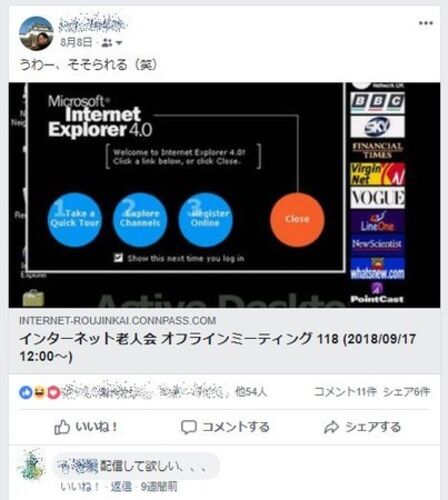Viewport: 448px width, 500px height.
Task: Click いいね! under the comment
Action: click(79, 487)
